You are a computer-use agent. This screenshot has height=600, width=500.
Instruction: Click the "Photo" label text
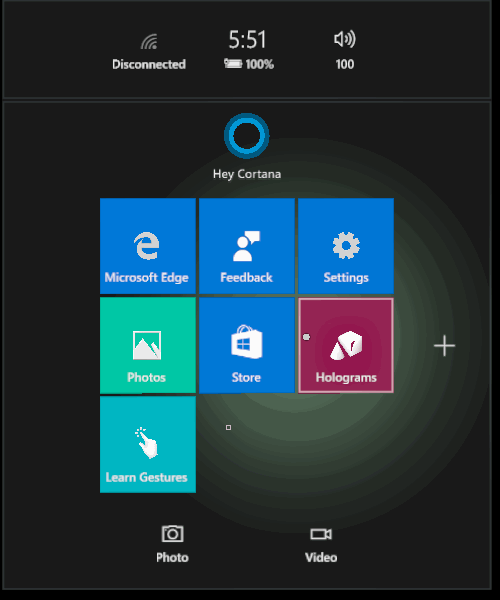[x=172, y=557]
